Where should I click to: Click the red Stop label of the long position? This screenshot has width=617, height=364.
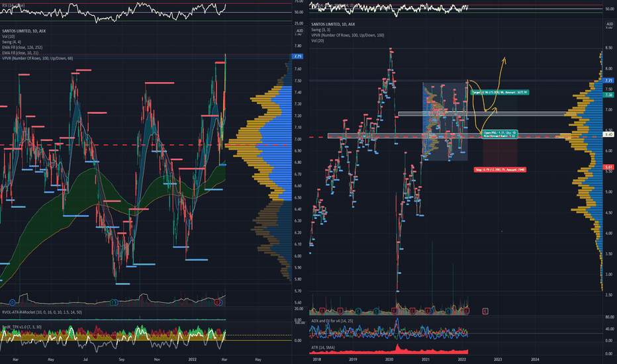(x=500, y=169)
